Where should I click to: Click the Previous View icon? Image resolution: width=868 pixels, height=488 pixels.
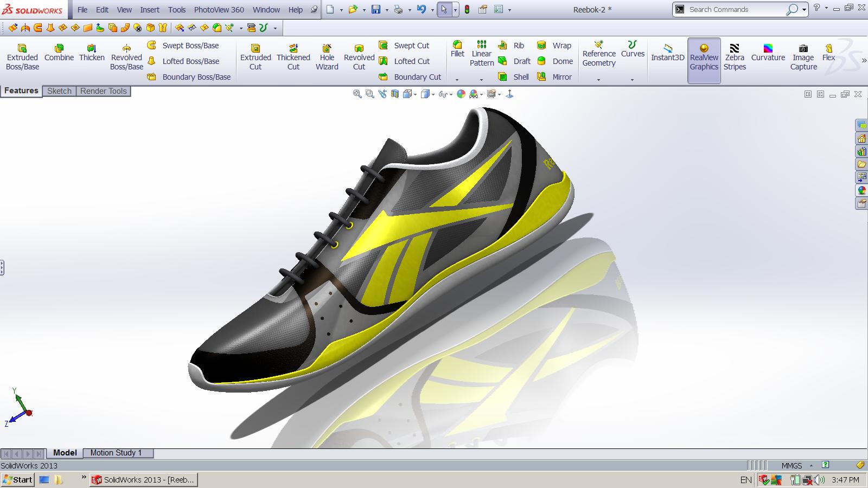[382, 94]
